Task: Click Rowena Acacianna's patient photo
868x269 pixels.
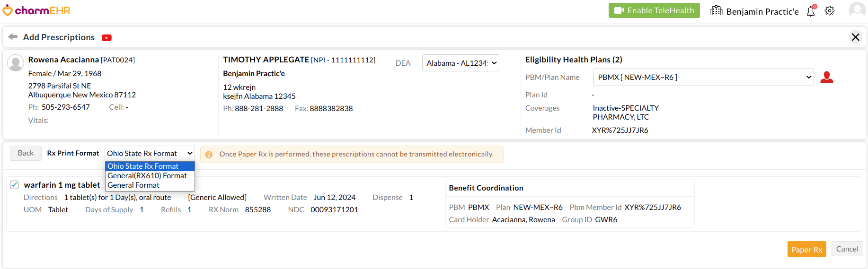Action: click(16, 63)
